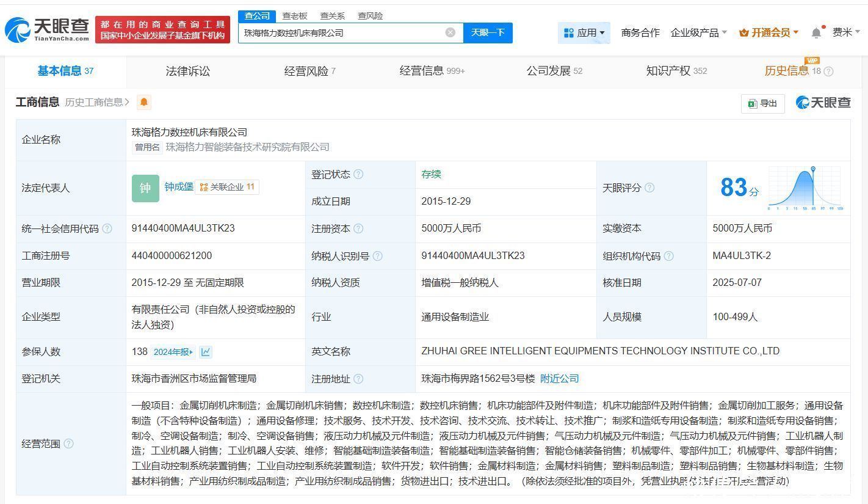
Task: Open the TianYanCha home logo
Action: 46,29
